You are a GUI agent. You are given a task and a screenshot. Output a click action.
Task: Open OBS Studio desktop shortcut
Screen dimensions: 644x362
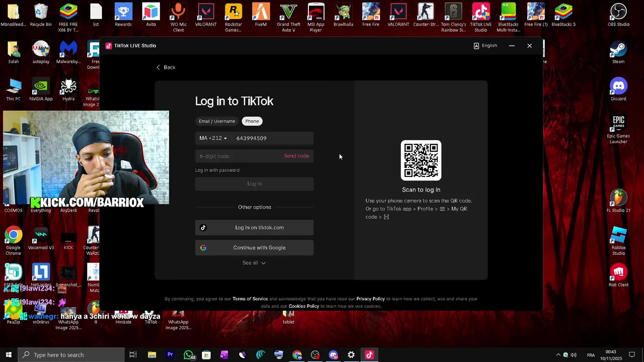(618, 15)
